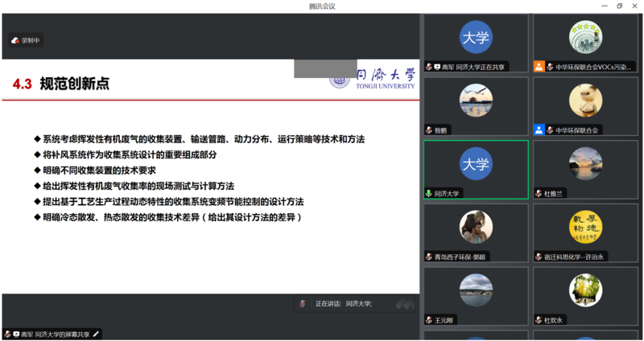Click name label 同济大学 in green tile
The image size is (644, 341).
coord(447,194)
